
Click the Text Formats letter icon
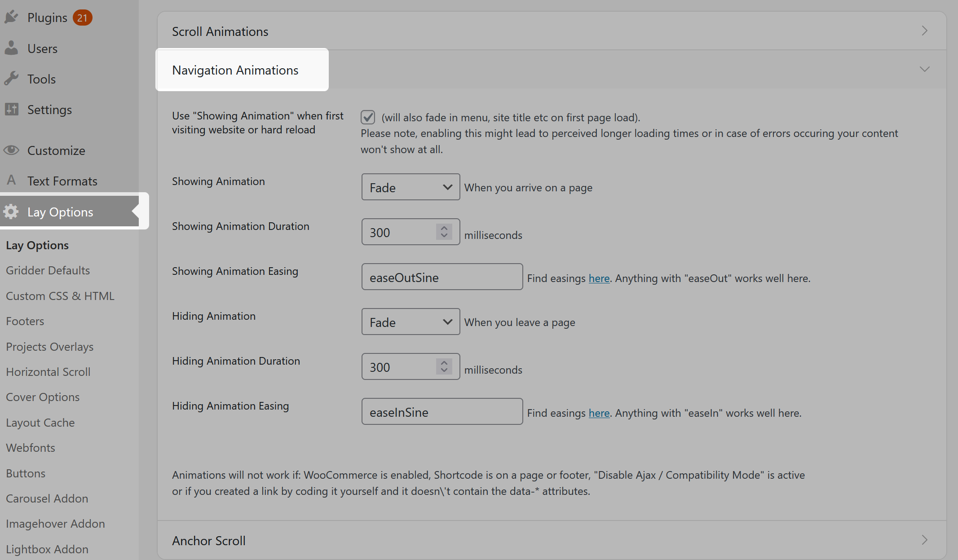11,181
